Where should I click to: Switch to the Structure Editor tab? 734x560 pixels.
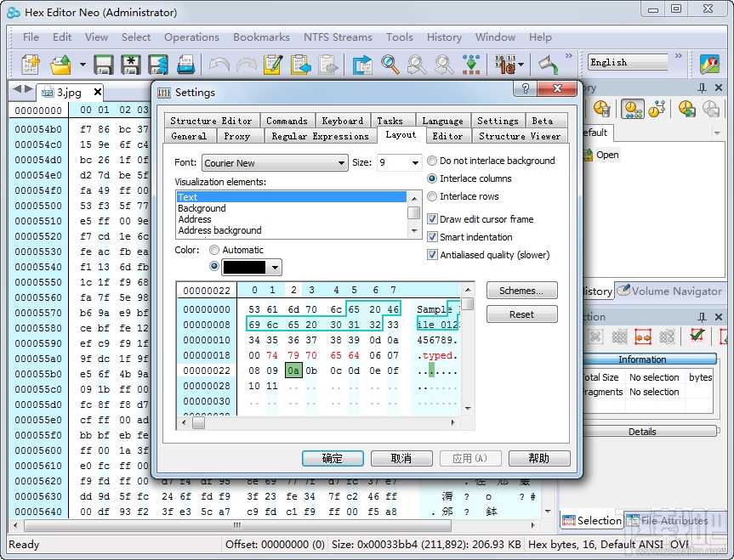[x=211, y=121]
